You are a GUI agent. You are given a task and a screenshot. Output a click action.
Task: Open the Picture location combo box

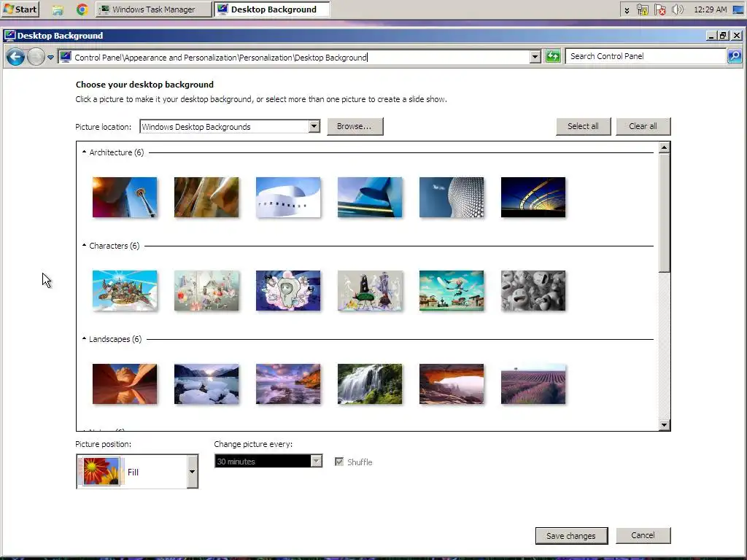coord(230,127)
